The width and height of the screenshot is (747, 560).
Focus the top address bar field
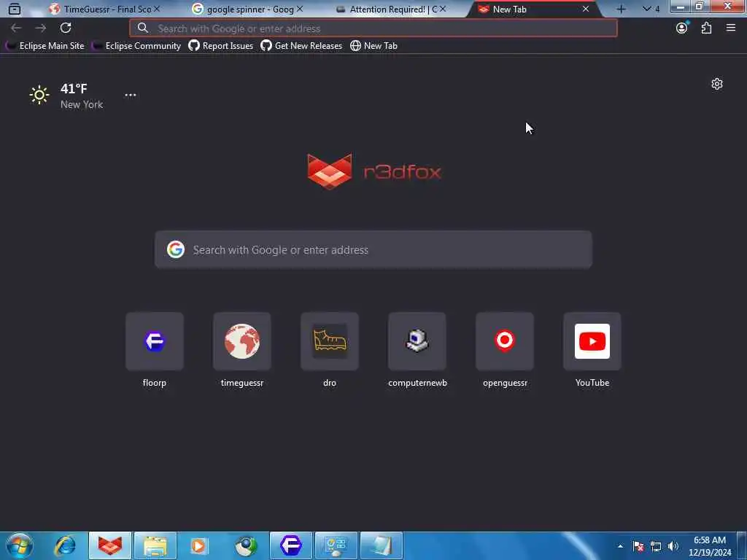coord(373,28)
